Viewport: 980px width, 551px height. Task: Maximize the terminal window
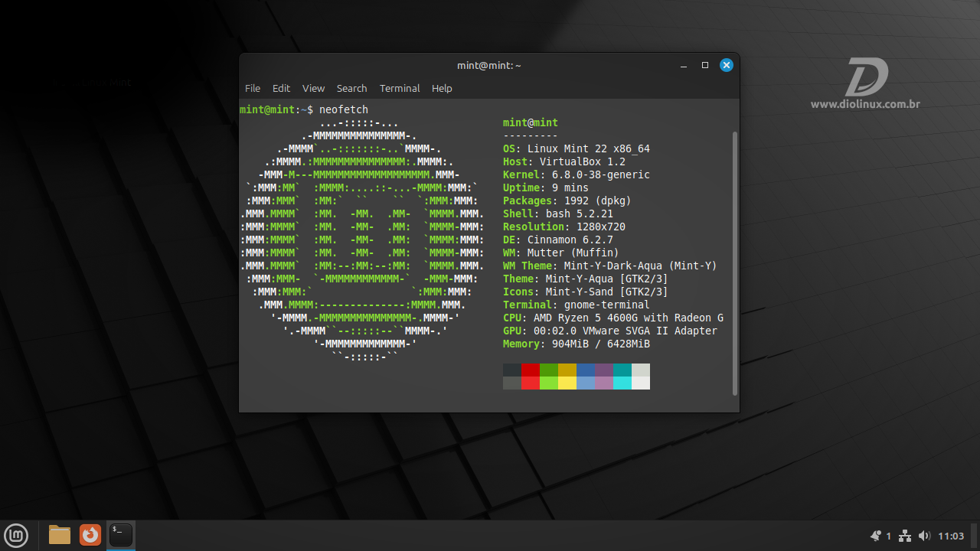705,65
